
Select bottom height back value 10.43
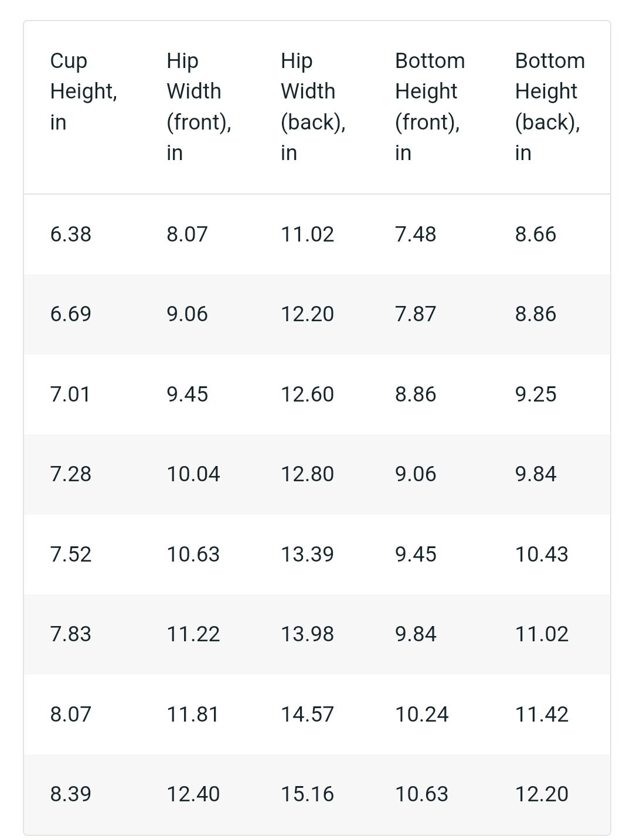pos(542,555)
